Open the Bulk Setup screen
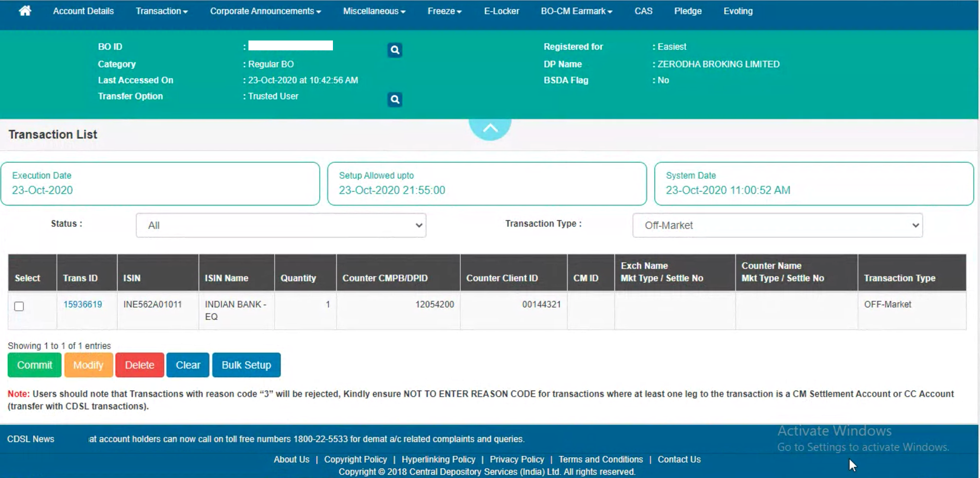The width and height of the screenshot is (980, 478). point(246,365)
